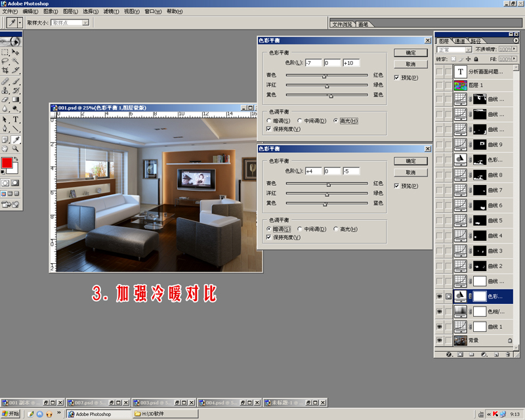Screen dimensions: 525x420
Task: Open the 图像(I) menu
Action: click(51, 11)
